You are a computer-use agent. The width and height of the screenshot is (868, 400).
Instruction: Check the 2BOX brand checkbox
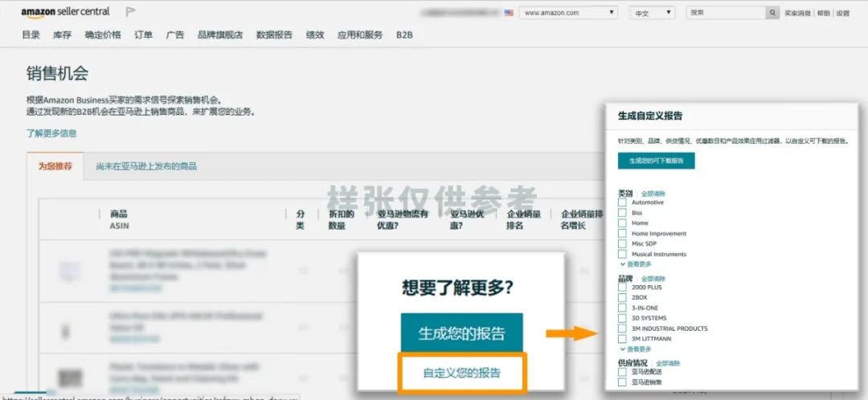[622, 297]
